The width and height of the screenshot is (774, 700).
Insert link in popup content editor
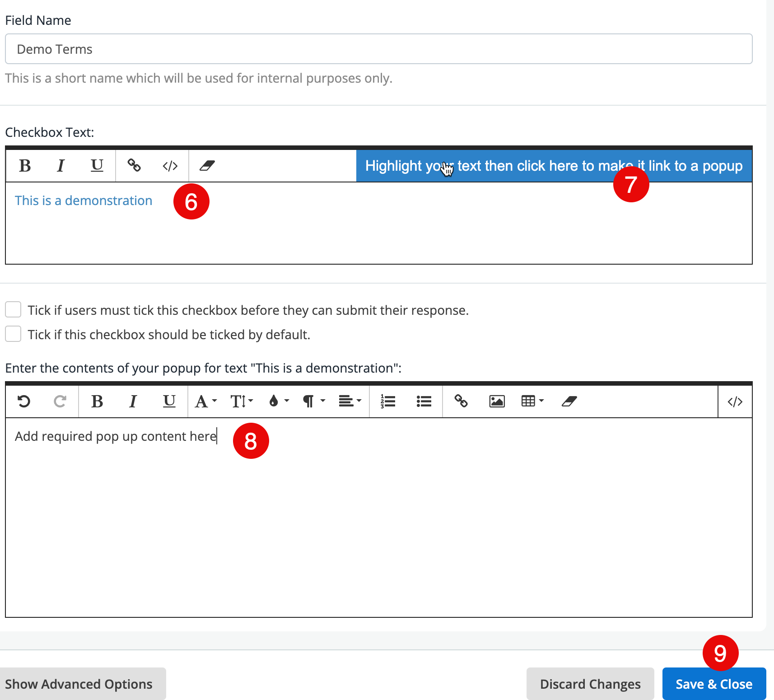[461, 401]
